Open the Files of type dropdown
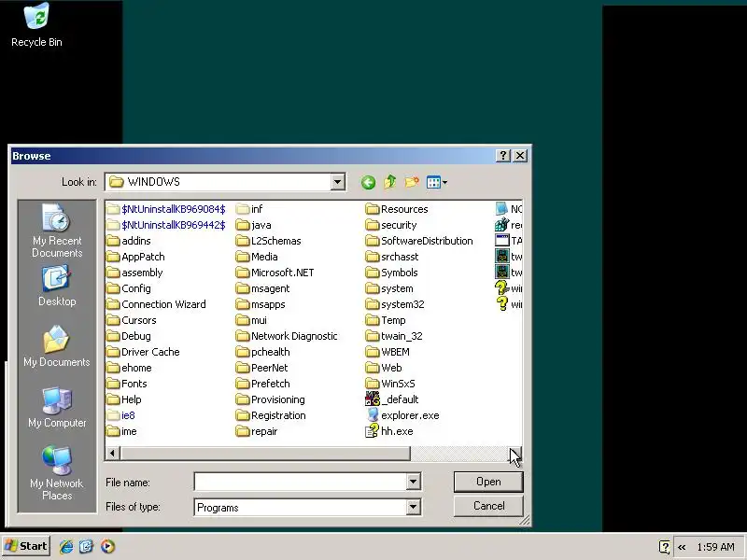Viewport: 747px width, 560px height. coord(413,507)
